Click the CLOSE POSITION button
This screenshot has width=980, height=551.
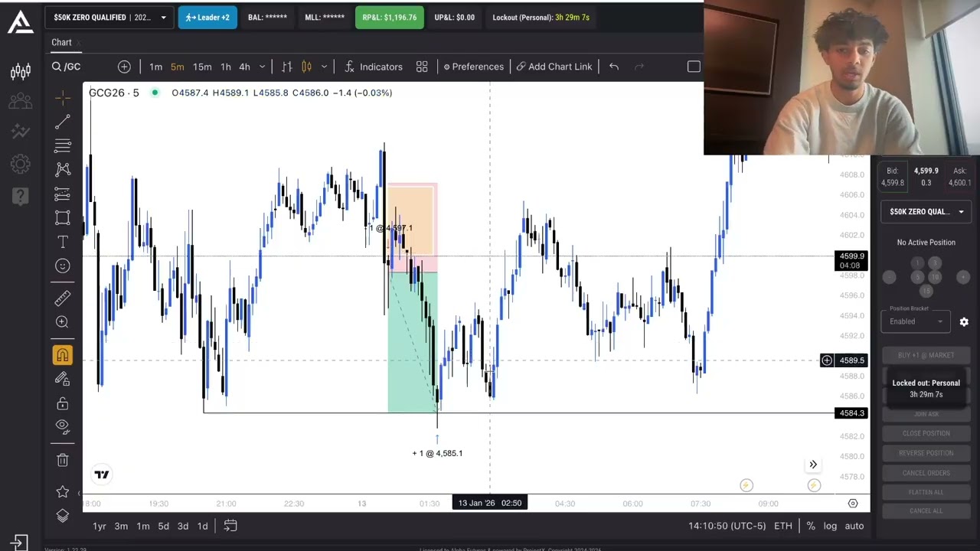click(x=926, y=433)
